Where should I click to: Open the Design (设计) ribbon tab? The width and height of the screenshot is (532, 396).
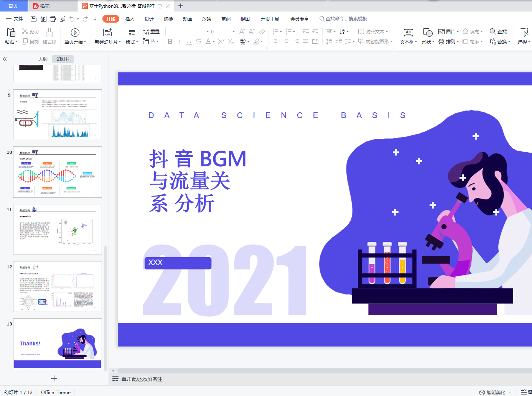[x=149, y=19]
